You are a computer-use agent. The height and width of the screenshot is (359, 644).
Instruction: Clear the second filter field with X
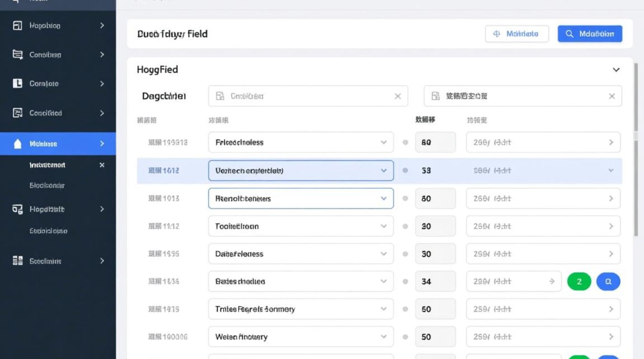pyautogui.click(x=612, y=96)
